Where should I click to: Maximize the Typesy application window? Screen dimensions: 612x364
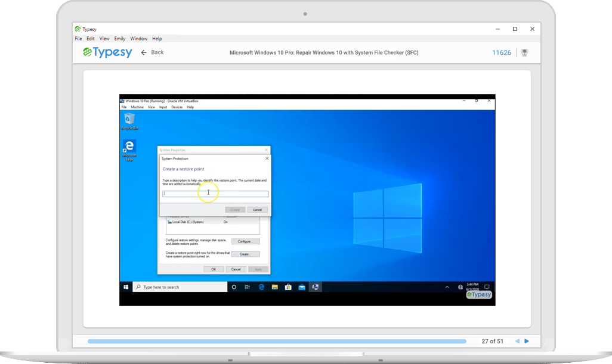click(515, 29)
